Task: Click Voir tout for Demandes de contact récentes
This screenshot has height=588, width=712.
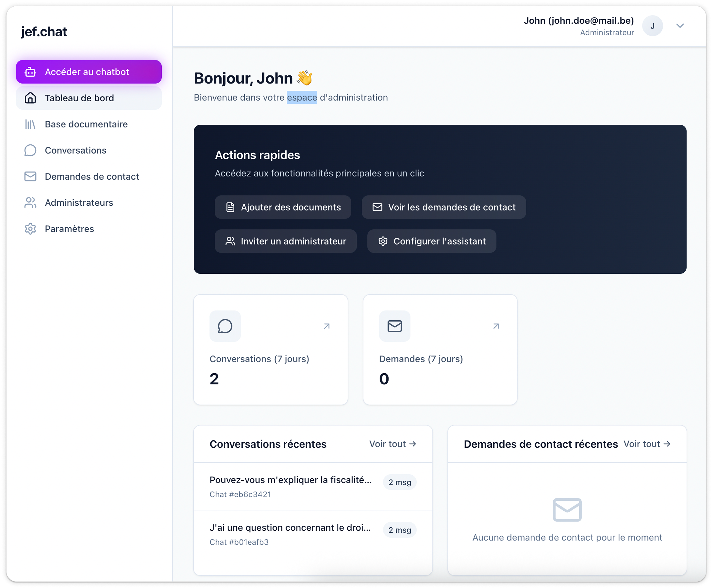Action: (x=647, y=444)
